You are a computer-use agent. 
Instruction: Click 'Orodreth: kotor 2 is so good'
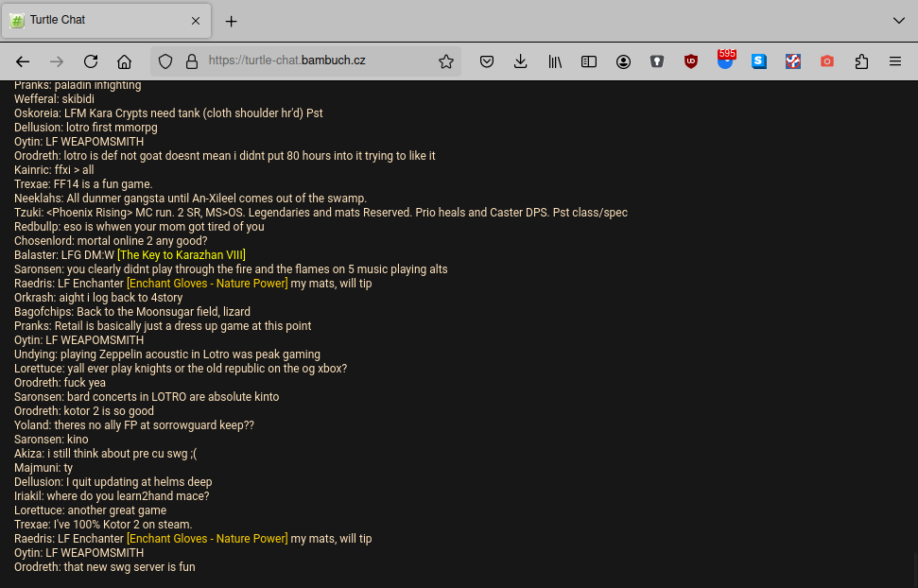pos(84,411)
